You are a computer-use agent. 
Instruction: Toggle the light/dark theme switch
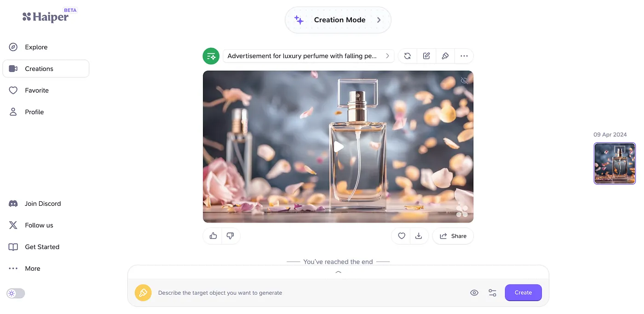(16, 293)
